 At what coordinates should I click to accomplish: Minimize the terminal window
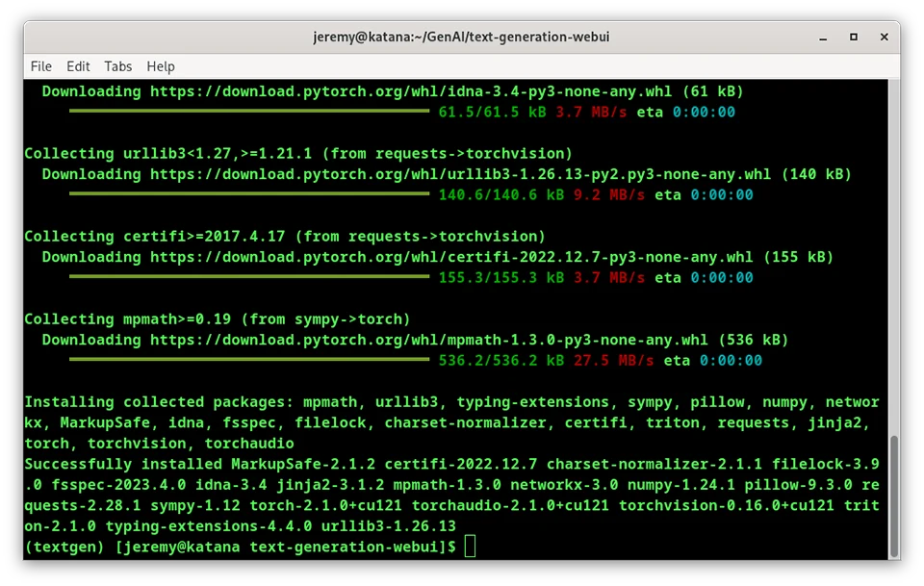(823, 38)
